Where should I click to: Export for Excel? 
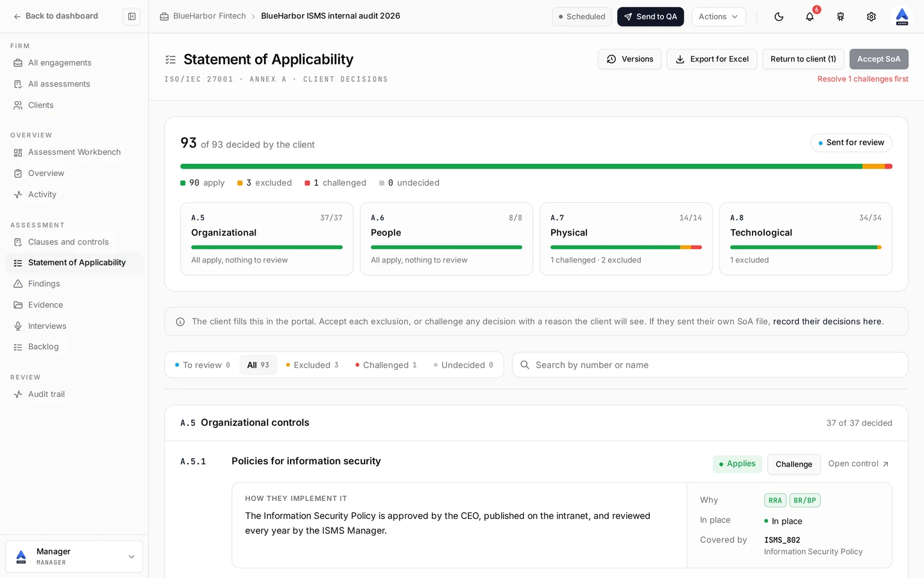click(712, 59)
